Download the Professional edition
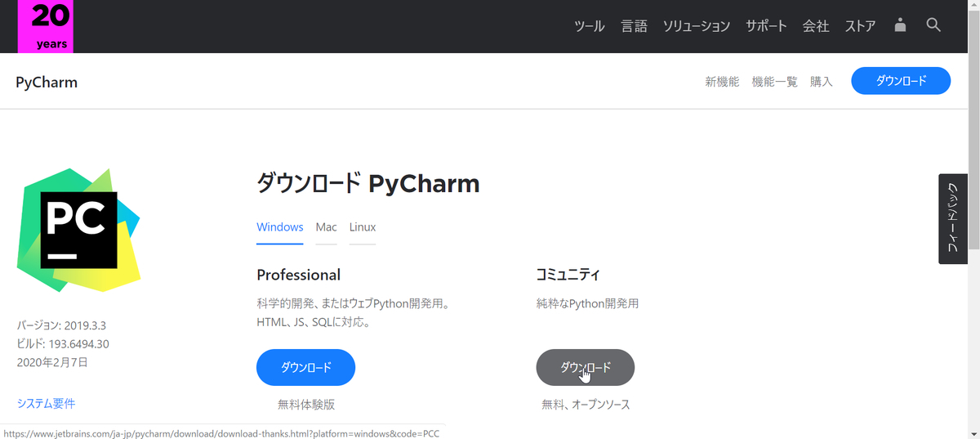980x439 pixels. (x=305, y=367)
